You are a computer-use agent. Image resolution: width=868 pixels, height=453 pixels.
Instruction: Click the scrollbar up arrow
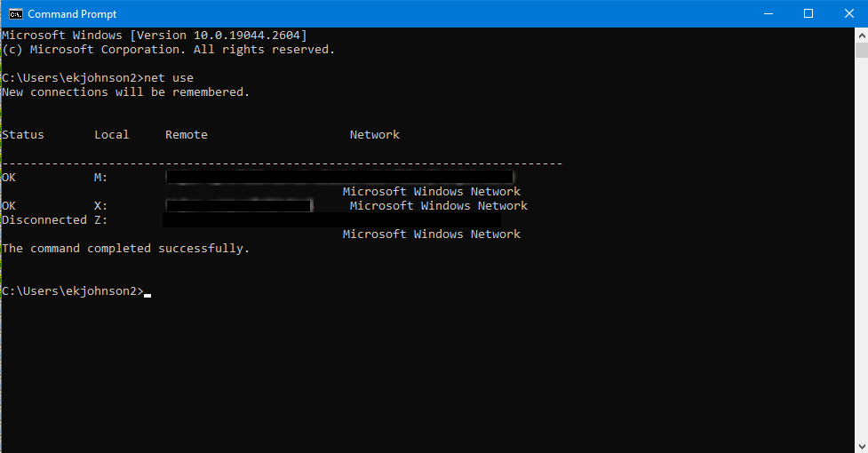pos(862,36)
